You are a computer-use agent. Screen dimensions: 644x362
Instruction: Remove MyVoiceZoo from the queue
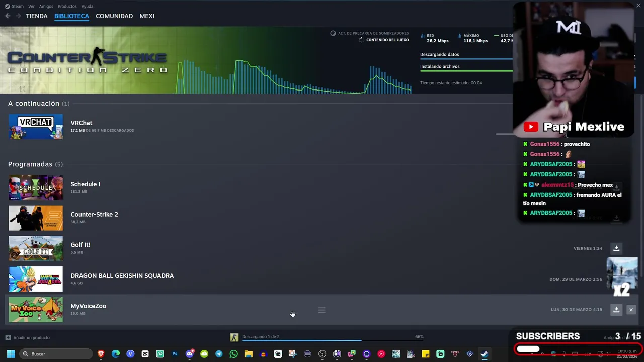pos(631,310)
